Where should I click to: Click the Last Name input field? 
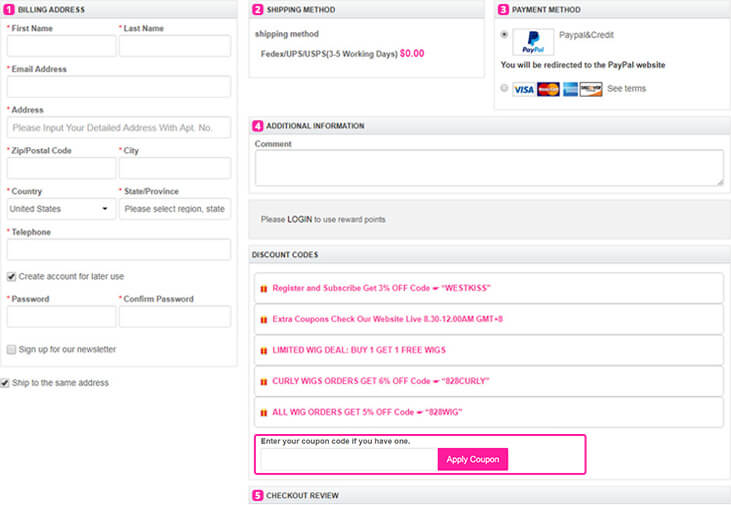175,46
